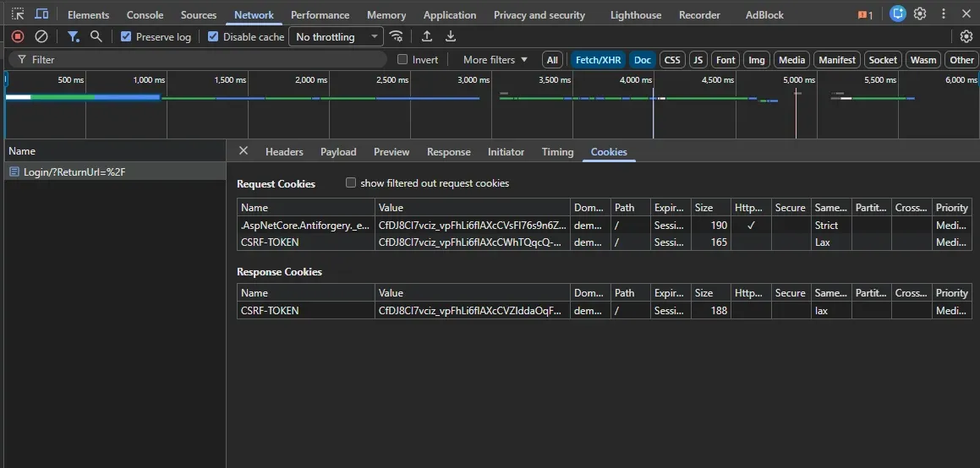Select the All request type filter
The width and height of the screenshot is (980, 468).
(552, 60)
